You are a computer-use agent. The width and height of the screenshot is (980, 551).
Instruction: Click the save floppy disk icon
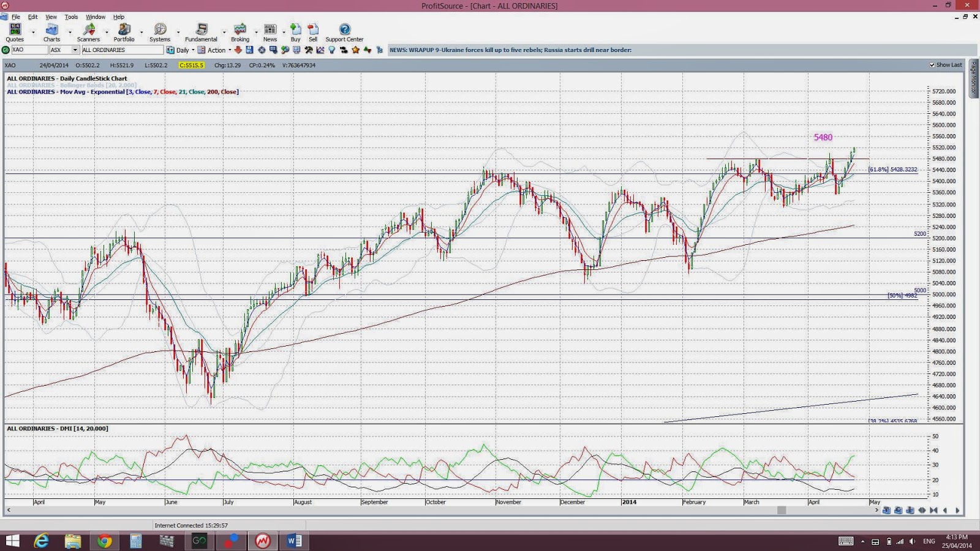coord(249,50)
